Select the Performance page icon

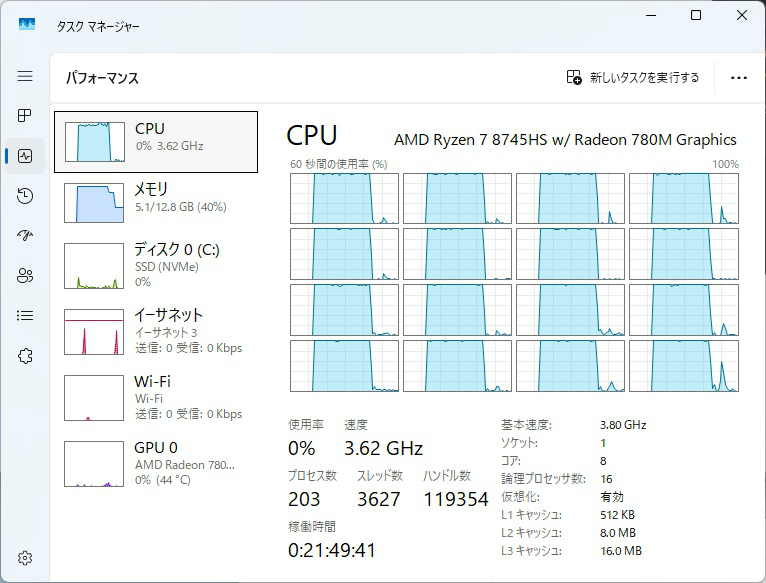(x=25, y=156)
